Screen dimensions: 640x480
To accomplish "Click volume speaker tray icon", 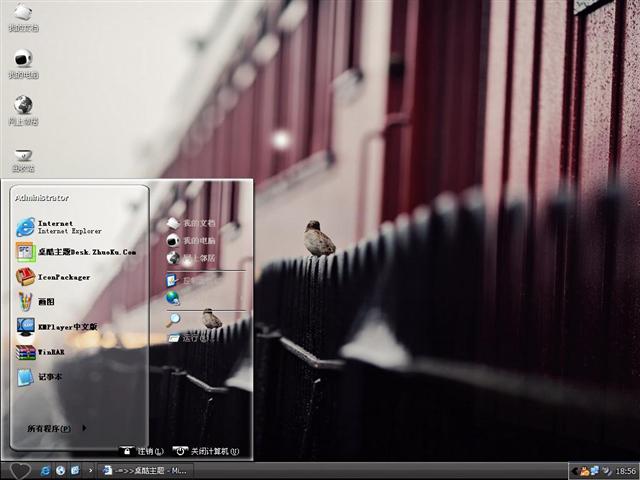I will 607,471.
